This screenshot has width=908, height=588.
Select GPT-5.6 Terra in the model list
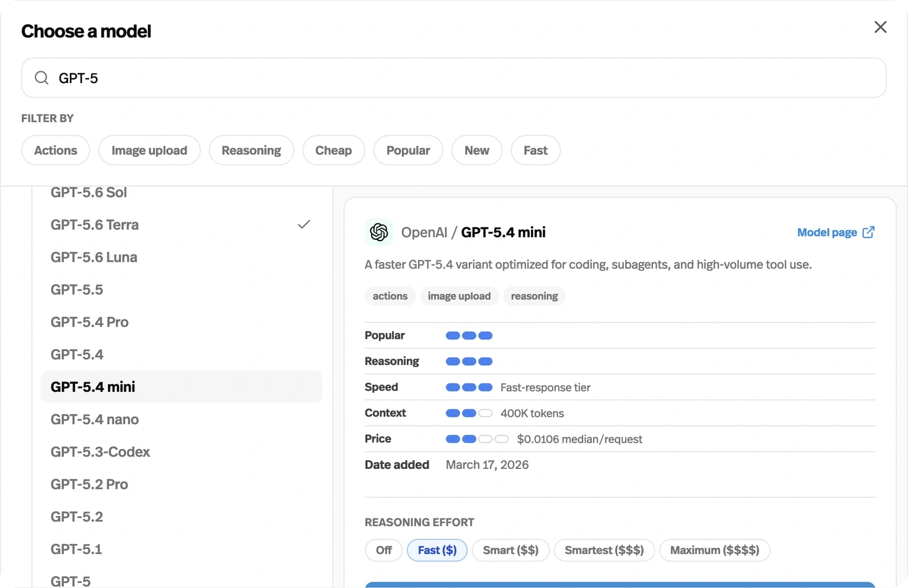181,225
